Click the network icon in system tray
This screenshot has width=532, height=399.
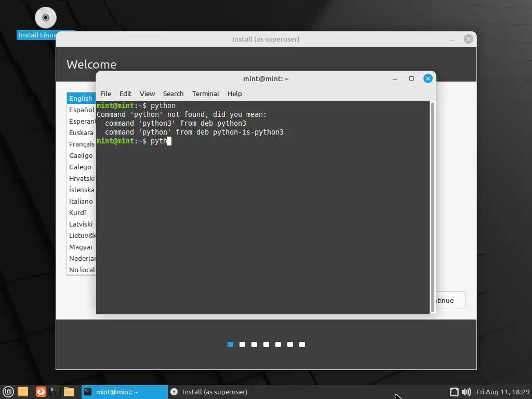(454, 392)
